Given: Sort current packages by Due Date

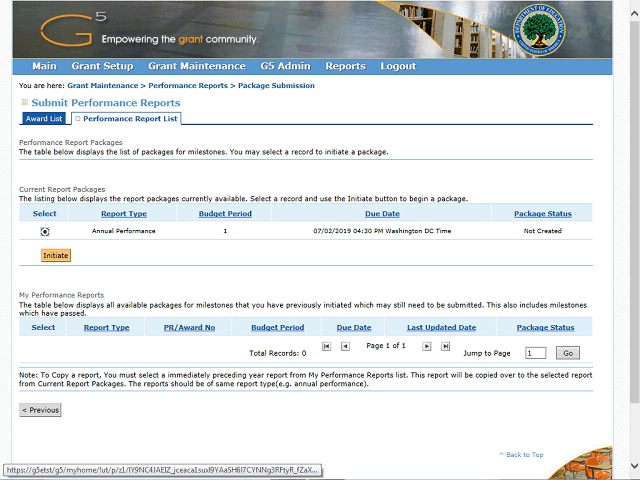Looking at the screenshot, I should pyautogui.click(x=382, y=214).
